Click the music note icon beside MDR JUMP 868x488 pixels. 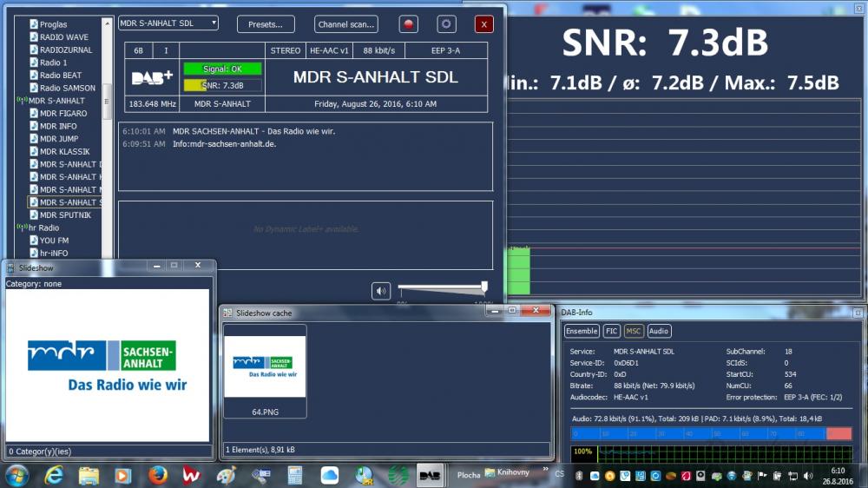(x=34, y=138)
